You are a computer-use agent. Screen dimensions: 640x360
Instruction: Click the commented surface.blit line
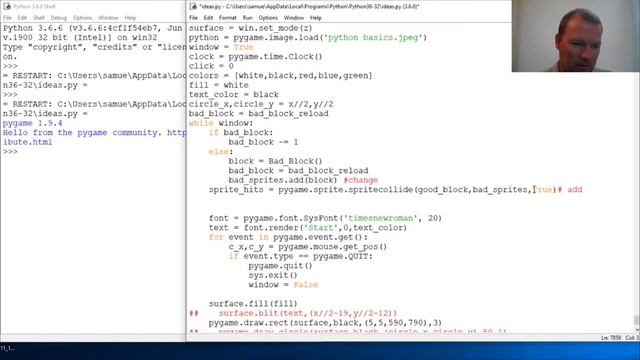click(293, 313)
